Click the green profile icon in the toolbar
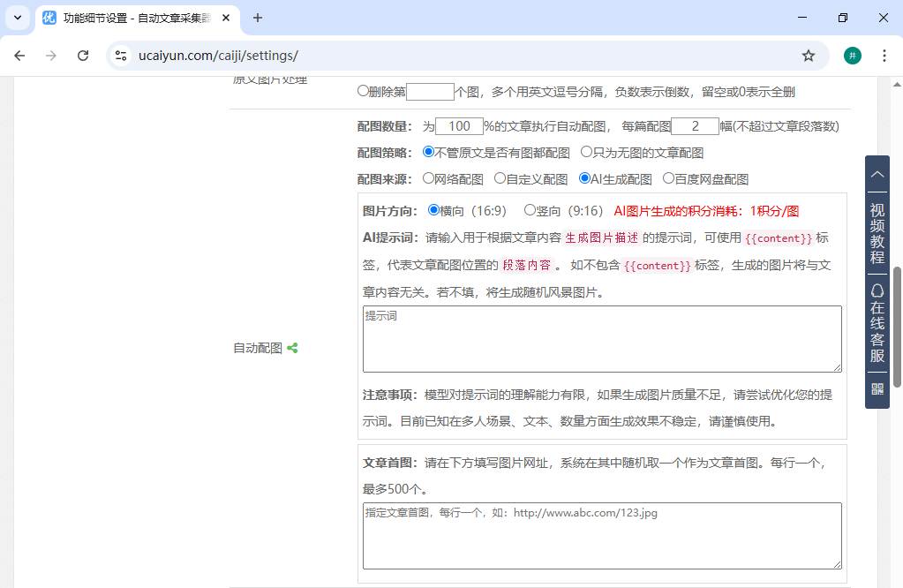The width and height of the screenshot is (903, 588). click(x=852, y=55)
